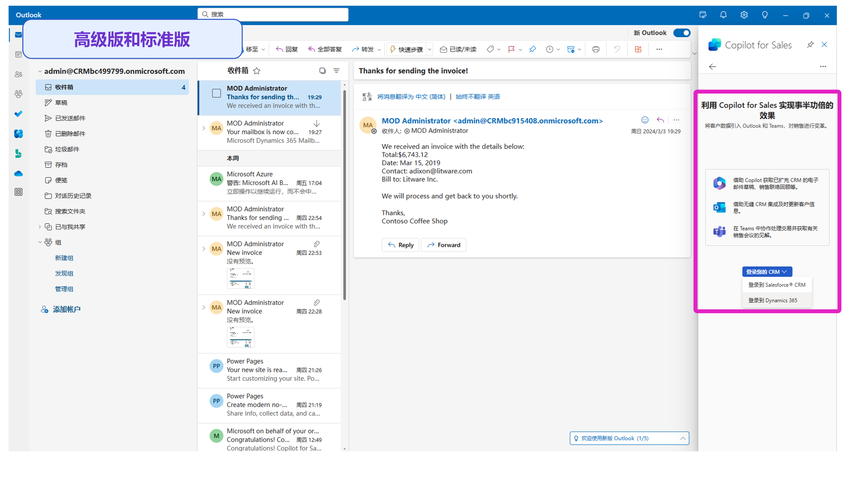The image size is (847, 504).
Task: Click 将消息翻译为 中文 (简体) link
Action: 411,97
